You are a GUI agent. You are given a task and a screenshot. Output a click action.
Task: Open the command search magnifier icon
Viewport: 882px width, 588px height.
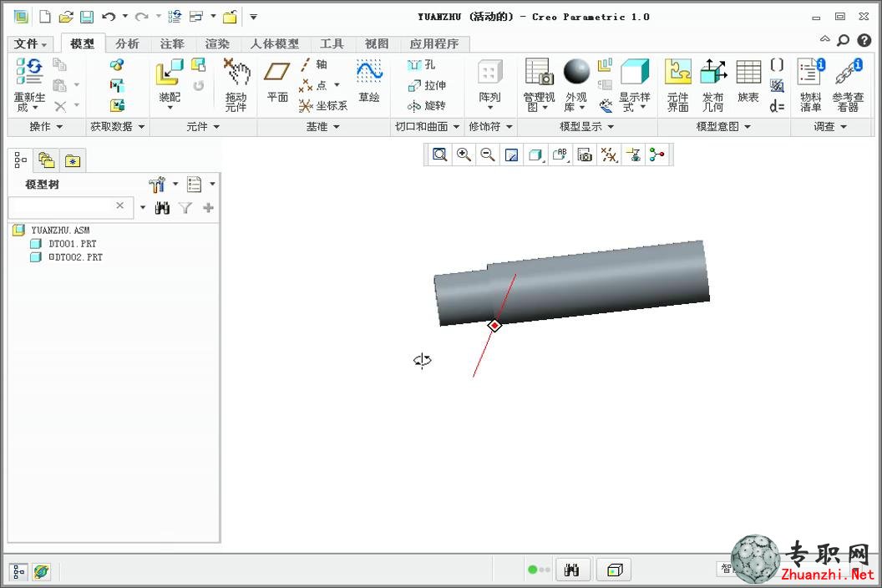click(844, 40)
